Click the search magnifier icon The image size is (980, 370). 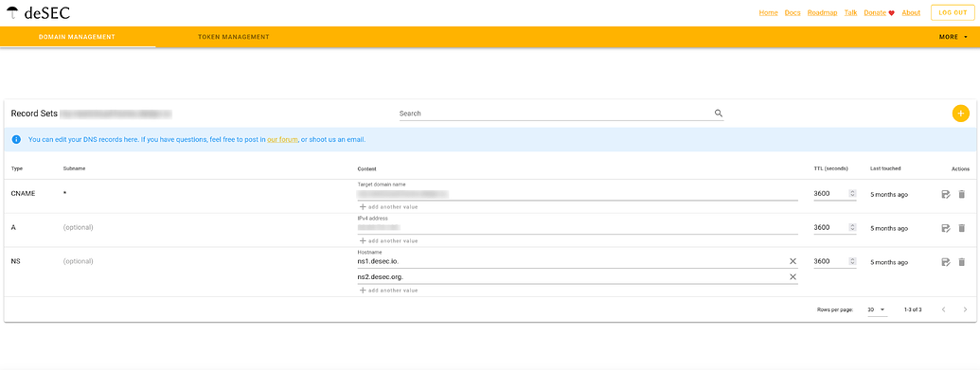pyautogui.click(x=718, y=114)
